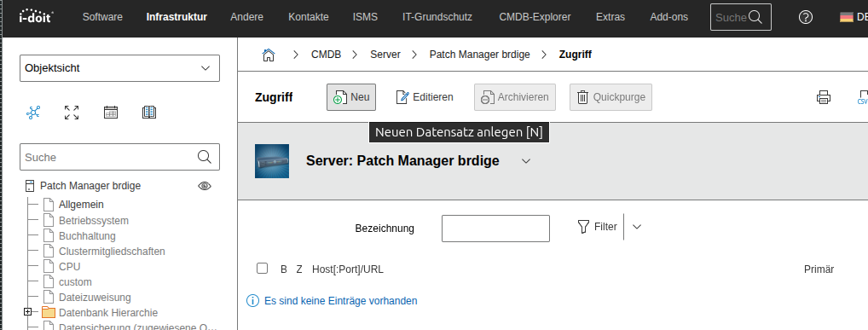This screenshot has width=868, height=330.
Task: Click the Filter button
Action: coord(598,227)
